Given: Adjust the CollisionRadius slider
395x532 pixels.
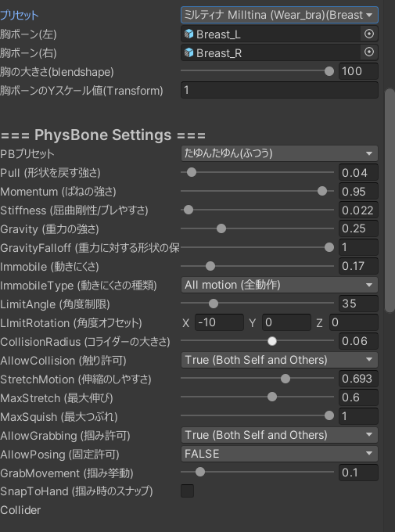Looking at the screenshot, I should [x=257, y=341].
